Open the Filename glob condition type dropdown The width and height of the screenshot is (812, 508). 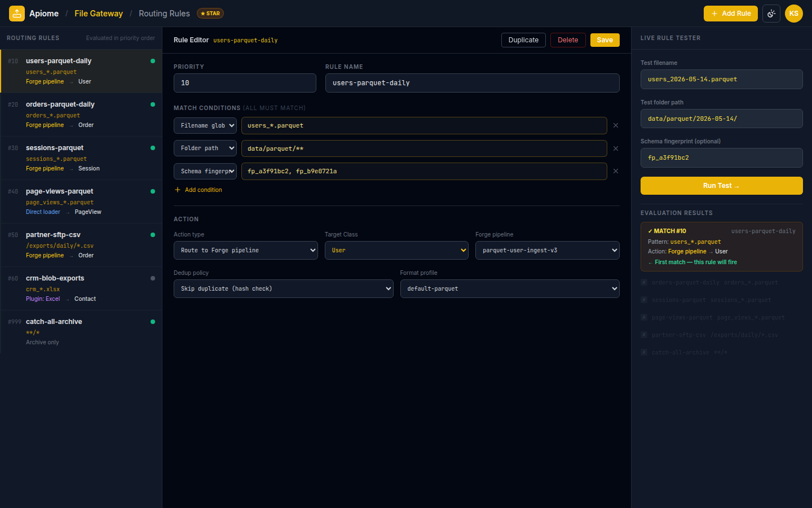(205, 125)
